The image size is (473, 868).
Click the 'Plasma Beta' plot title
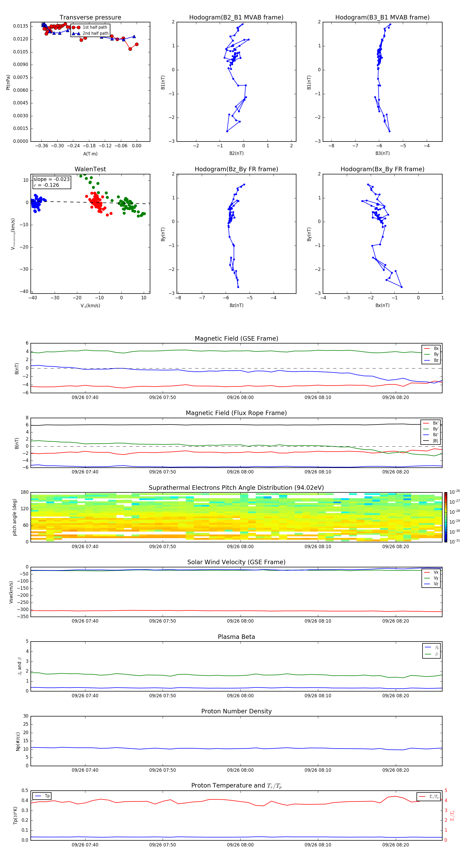236,637
